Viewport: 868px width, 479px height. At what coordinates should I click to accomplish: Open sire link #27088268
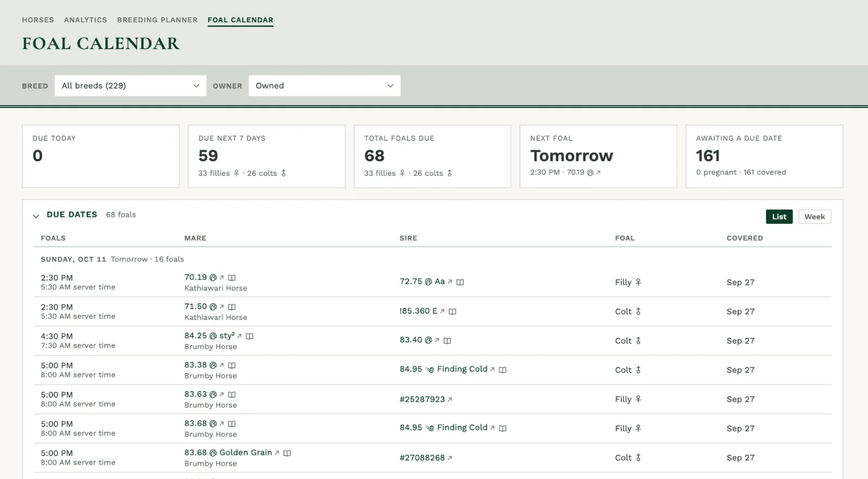[426, 458]
